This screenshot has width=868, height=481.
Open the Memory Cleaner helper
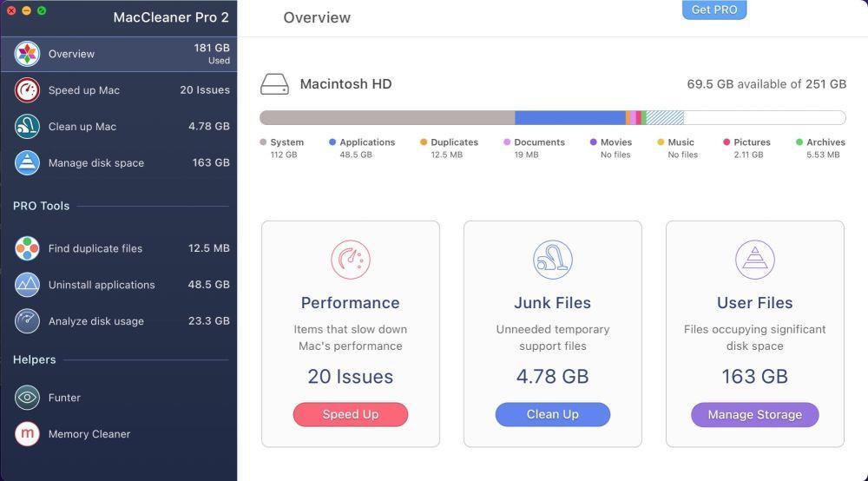118,434
